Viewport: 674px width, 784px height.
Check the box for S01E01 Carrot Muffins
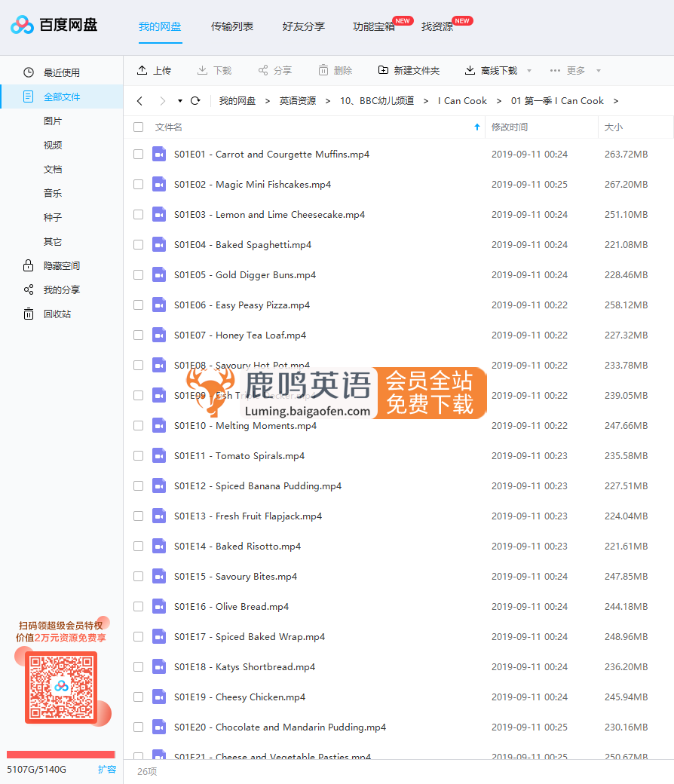click(x=138, y=154)
